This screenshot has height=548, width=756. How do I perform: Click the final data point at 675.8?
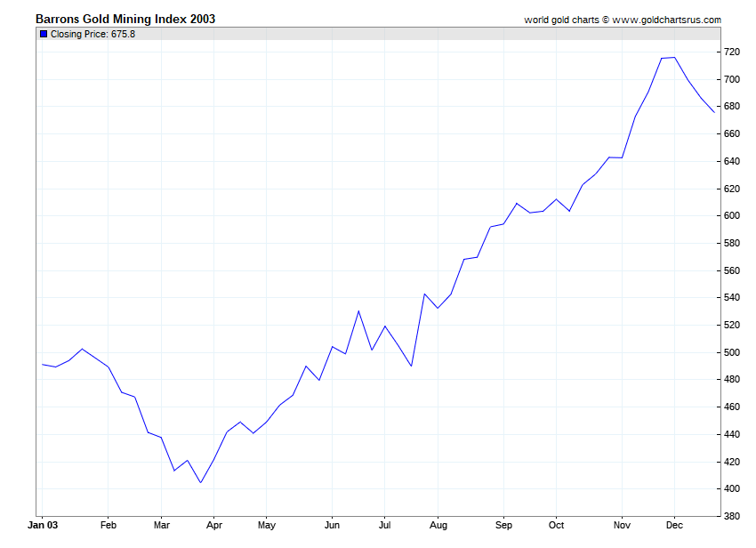point(714,112)
